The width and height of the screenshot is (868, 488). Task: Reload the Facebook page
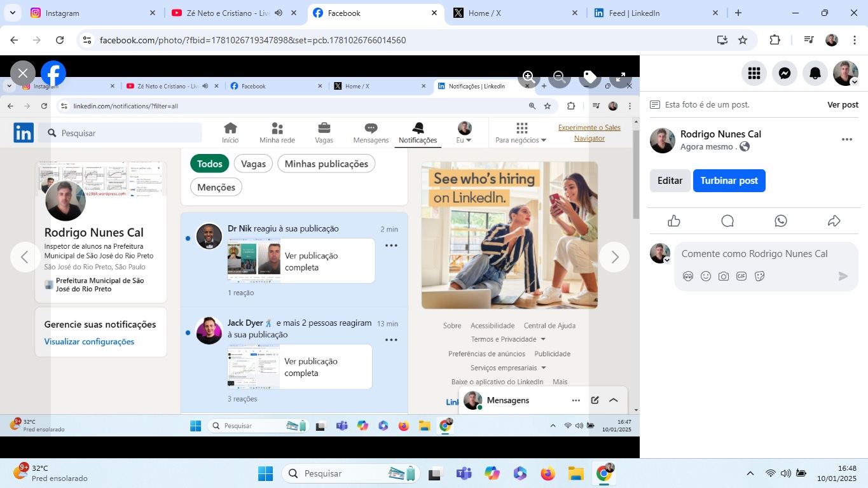coord(60,40)
